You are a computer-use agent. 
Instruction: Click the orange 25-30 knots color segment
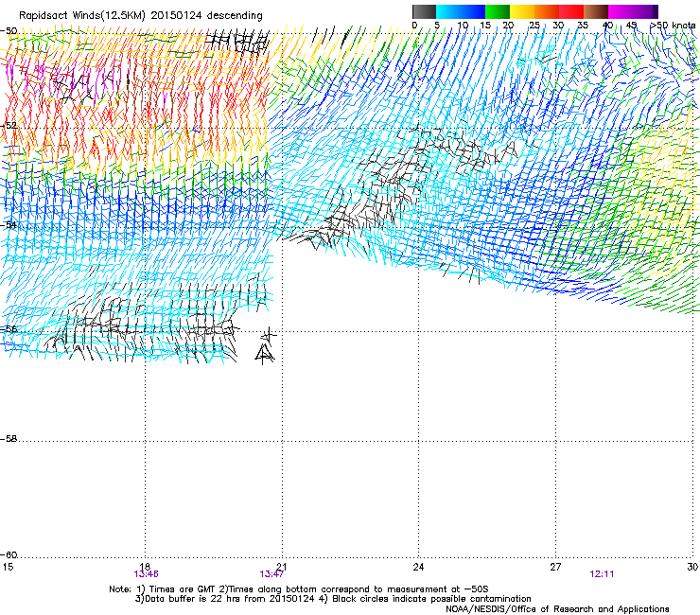click(547, 11)
